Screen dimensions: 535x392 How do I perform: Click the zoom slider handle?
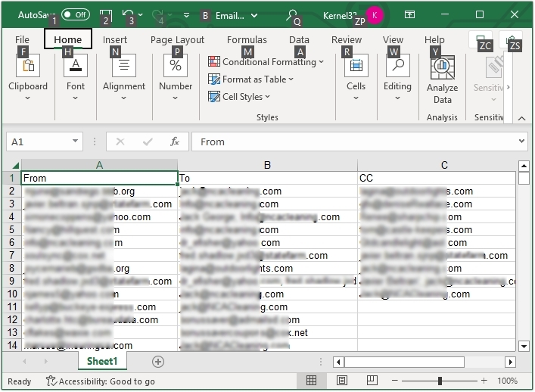440,381
